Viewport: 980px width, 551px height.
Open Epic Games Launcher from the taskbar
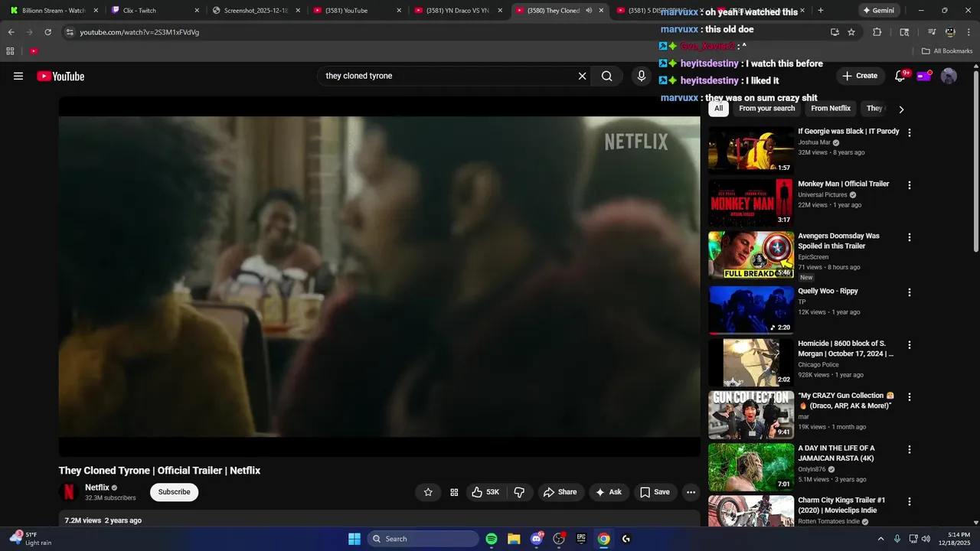click(581, 539)
